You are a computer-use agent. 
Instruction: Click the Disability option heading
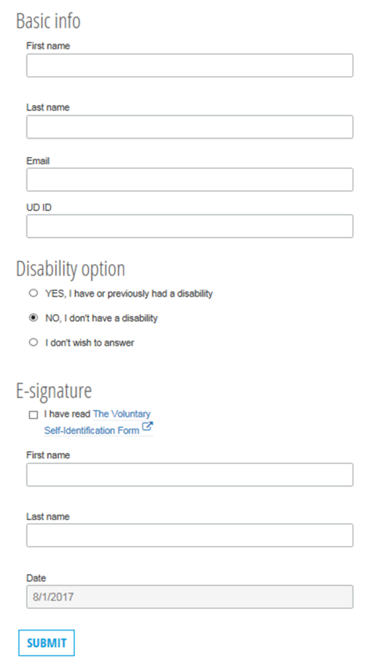[71, 269]
